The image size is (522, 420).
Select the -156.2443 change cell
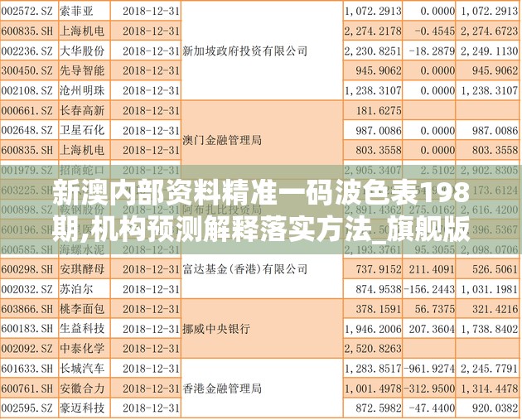[429, 289]
